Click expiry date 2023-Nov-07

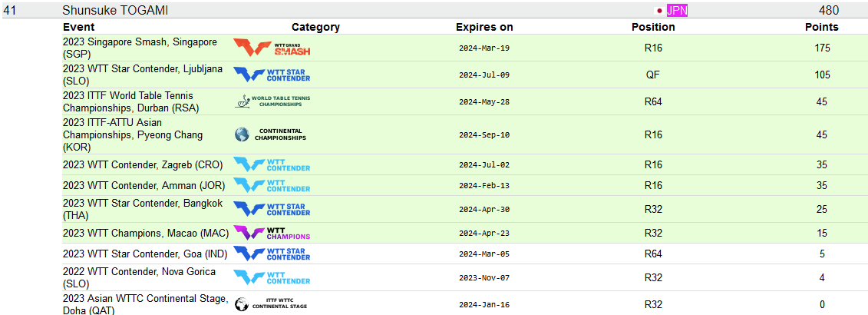484,278
